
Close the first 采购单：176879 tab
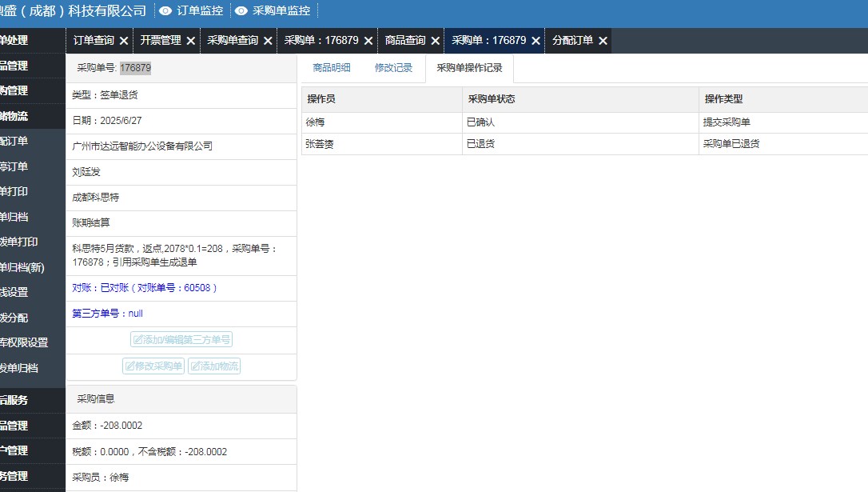pos(368,41)
